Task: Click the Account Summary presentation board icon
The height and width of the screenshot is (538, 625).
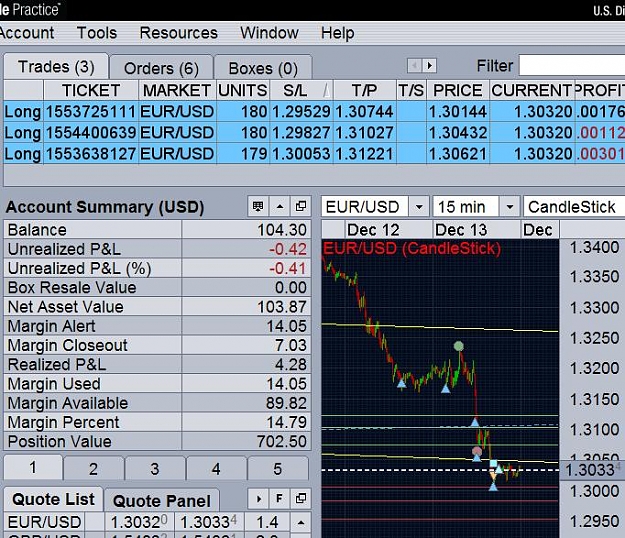Action: tap(258, 206)
